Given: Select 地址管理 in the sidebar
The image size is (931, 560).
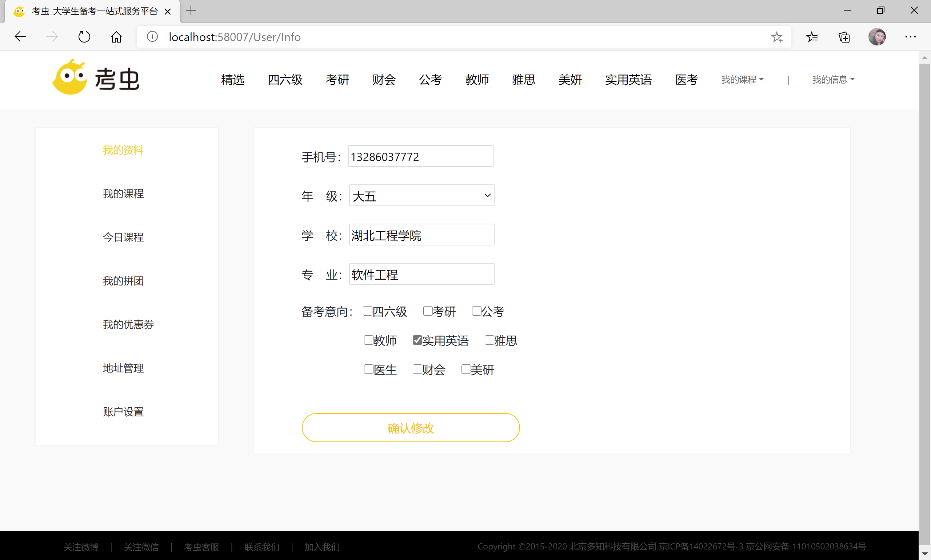Looking at the screenshot, I should [123, 368].
